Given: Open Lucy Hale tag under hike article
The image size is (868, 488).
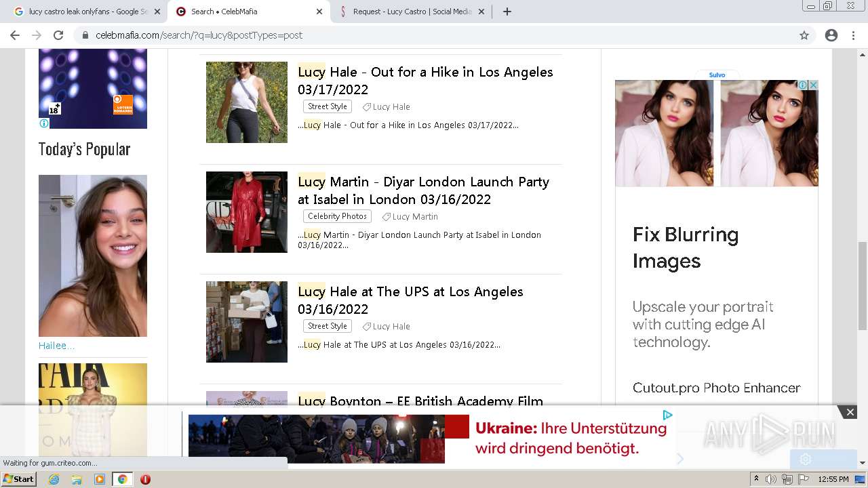Looking at the screenshot, I should [391, 107].
